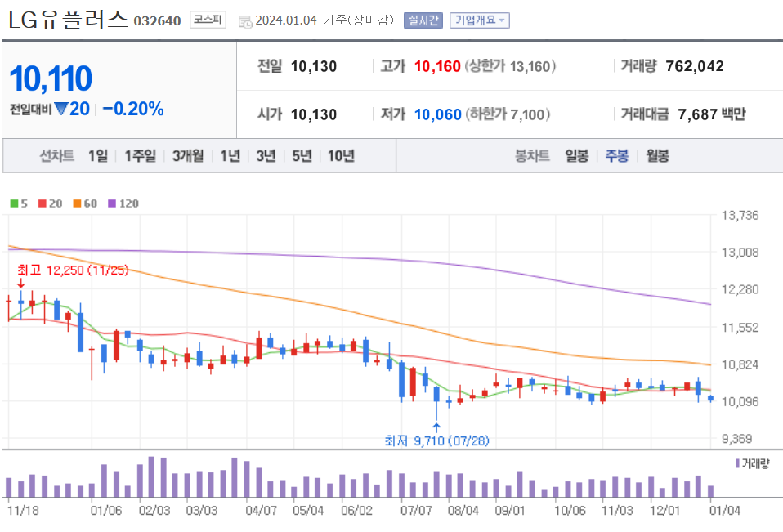The image size is (783, 532).
Task: Click the 고가 value 10,160
Action: pos(437,66)
